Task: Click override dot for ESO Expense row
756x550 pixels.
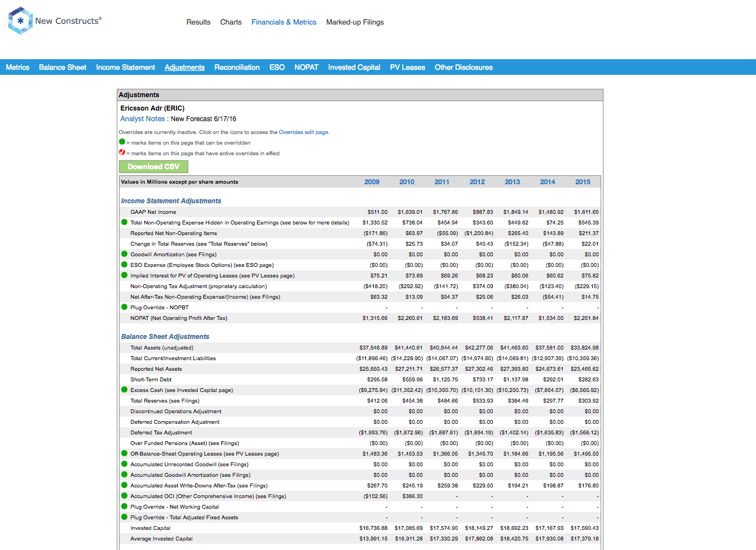Action: point(125,265)
